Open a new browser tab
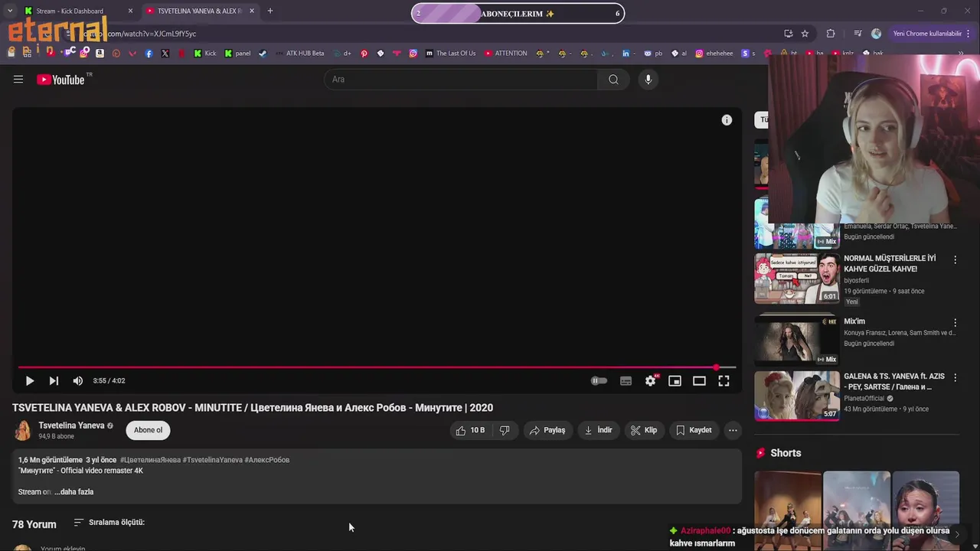Screen dimensions: 980x551 (x=269, y=11)
